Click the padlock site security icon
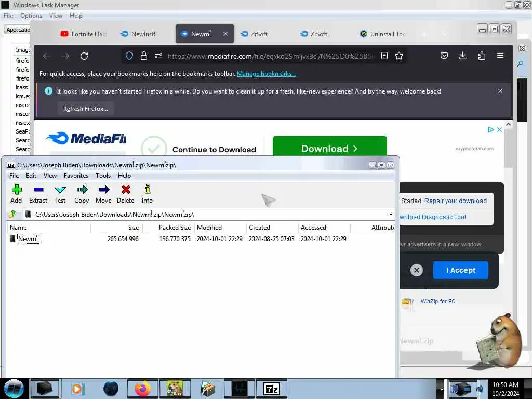The height and width of the screenshot is (399, 532). pyautogui.click(x=144, y=56)
